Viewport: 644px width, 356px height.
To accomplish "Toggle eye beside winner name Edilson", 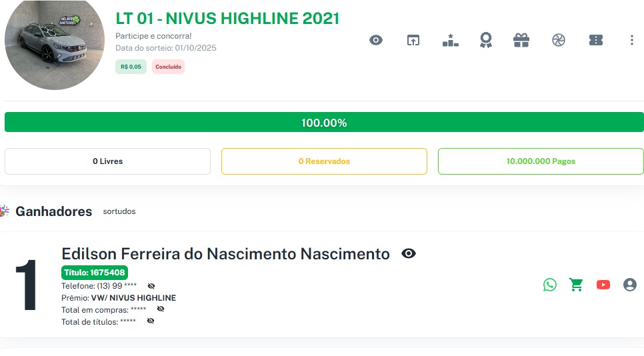I will click(x=409, y=253).
